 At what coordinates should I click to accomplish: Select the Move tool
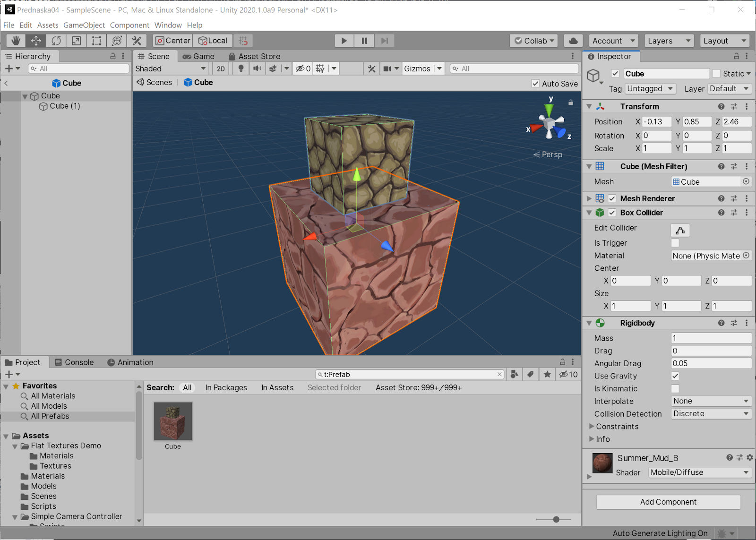click(x=36, y=41)
